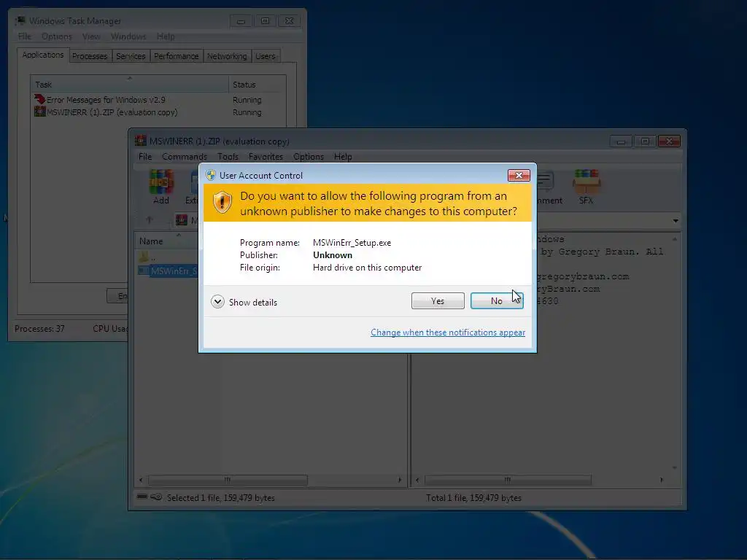Switch to Performance tab in Task Manager
The width and height of the screenshot is (747, 560).
pos(177,56)
